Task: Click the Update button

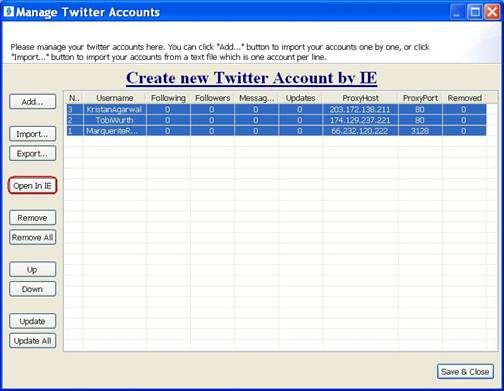Action: [x=32, y=321]
